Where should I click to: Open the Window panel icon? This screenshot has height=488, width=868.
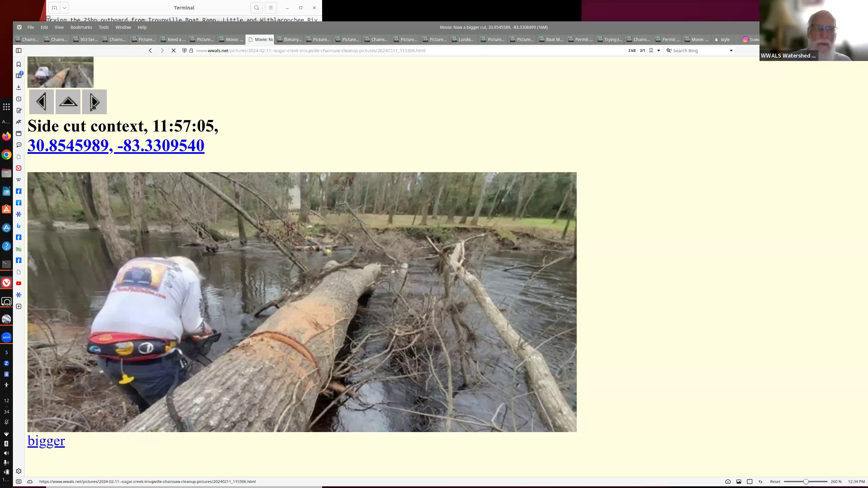[x=19, y=134]
